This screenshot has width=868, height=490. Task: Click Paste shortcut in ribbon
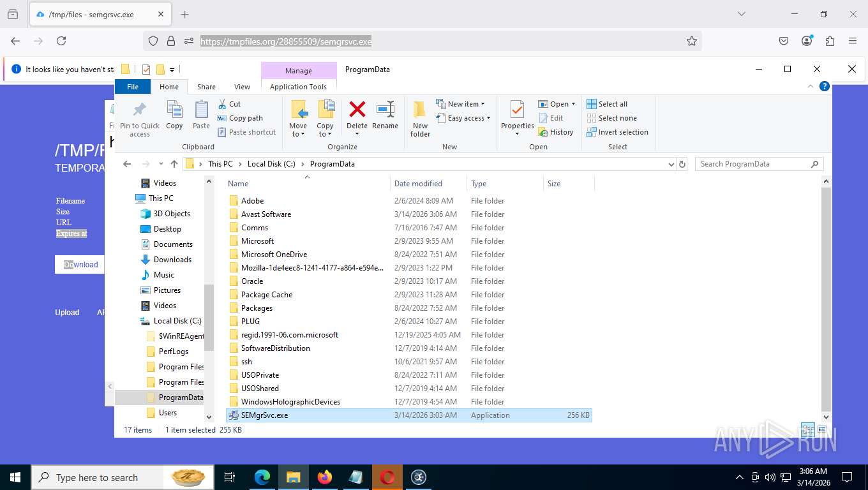point(247,132)
